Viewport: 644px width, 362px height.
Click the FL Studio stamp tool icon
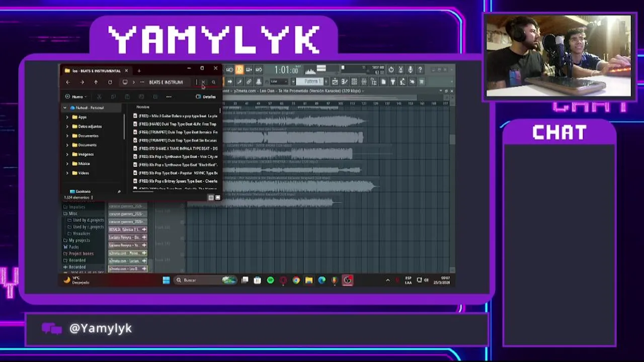258,81
